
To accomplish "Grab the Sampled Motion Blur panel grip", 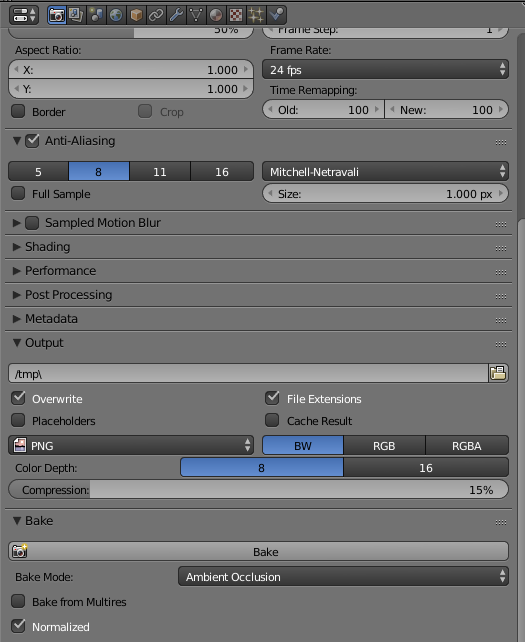I will [x=501, y=224].
